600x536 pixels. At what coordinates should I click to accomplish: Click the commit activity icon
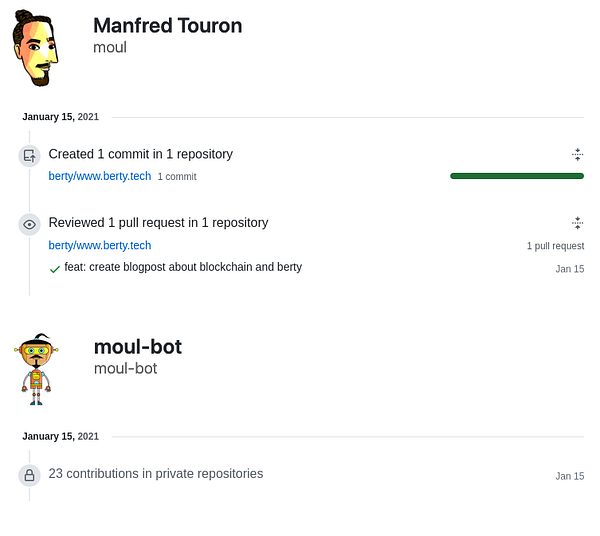tap(29, 156)
